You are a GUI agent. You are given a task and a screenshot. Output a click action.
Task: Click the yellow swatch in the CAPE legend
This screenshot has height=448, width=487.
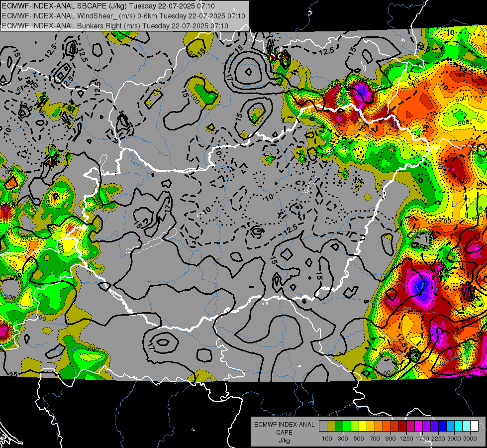point(363,426)
